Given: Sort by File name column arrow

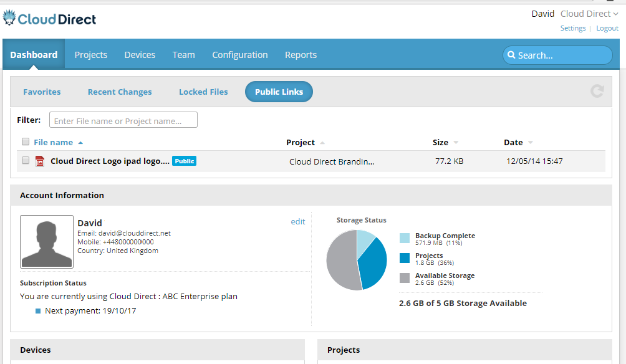Looking at the screenshot, I should click(80, 143).
